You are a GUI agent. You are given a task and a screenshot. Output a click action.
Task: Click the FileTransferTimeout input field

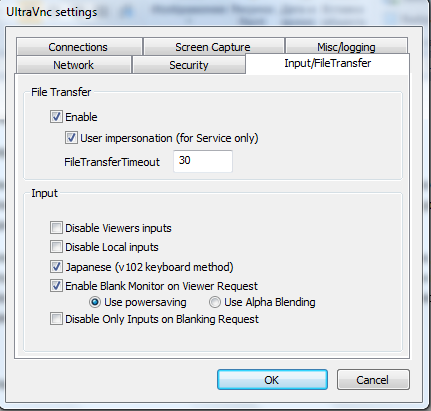click(x=203, y=161)
